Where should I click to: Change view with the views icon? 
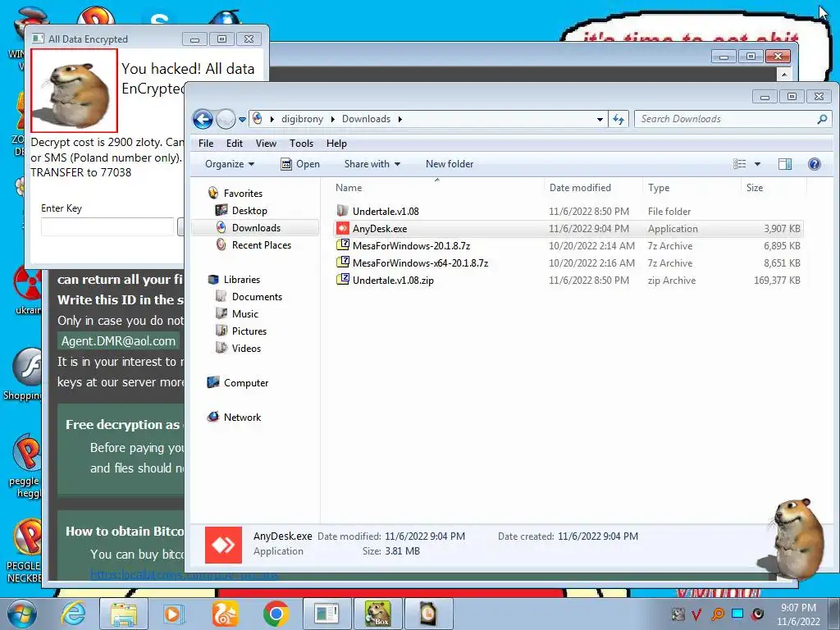[x=739, y=164]
